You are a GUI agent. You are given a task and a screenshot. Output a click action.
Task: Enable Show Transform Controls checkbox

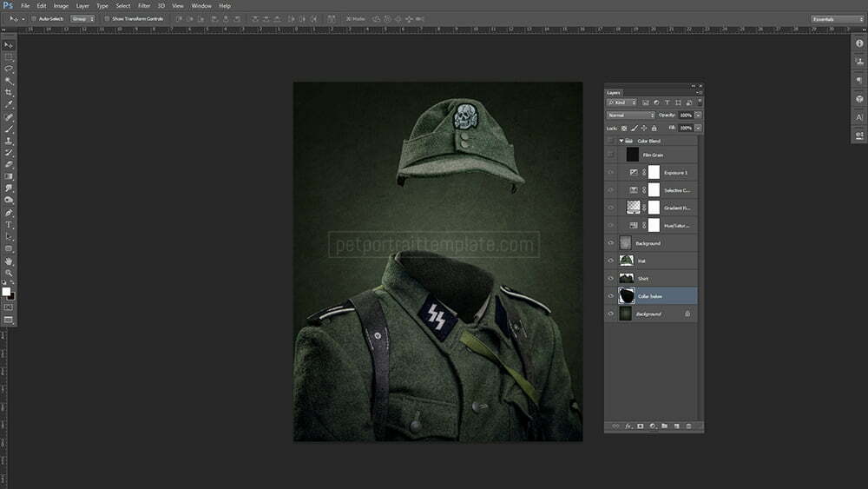click(x=107, y=19)
